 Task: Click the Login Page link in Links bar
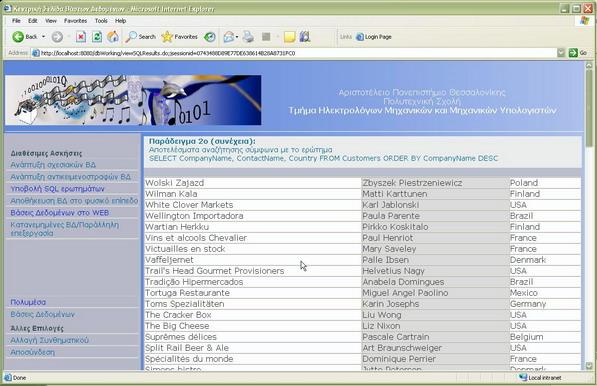374,37
